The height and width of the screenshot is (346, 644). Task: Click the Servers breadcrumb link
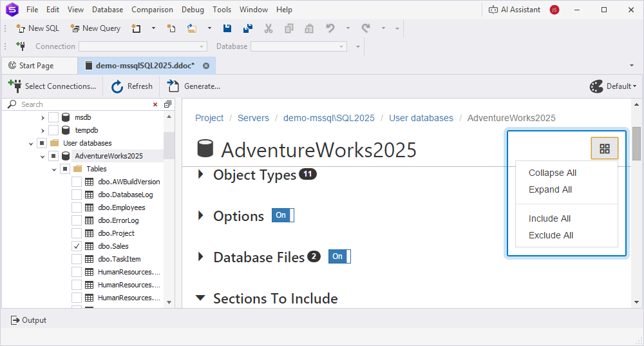click(253, 118)
